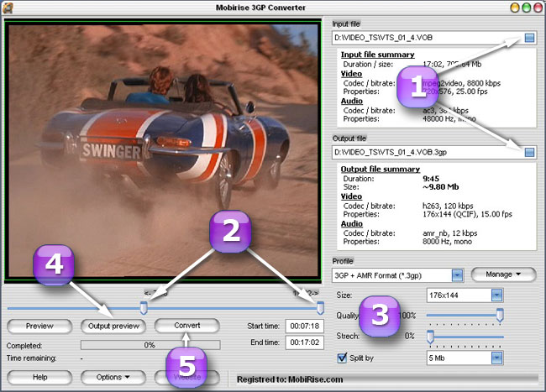This screenshot has height=392, width=546.
Task: Click the 'Input file summary' heading
Action: click(377, 55)
